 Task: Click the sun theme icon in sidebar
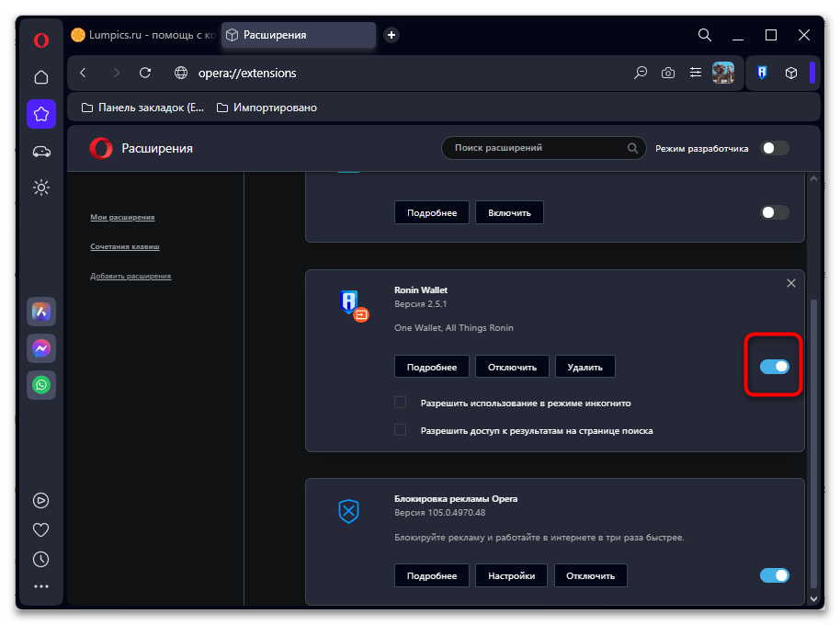[x=41, y=187]
